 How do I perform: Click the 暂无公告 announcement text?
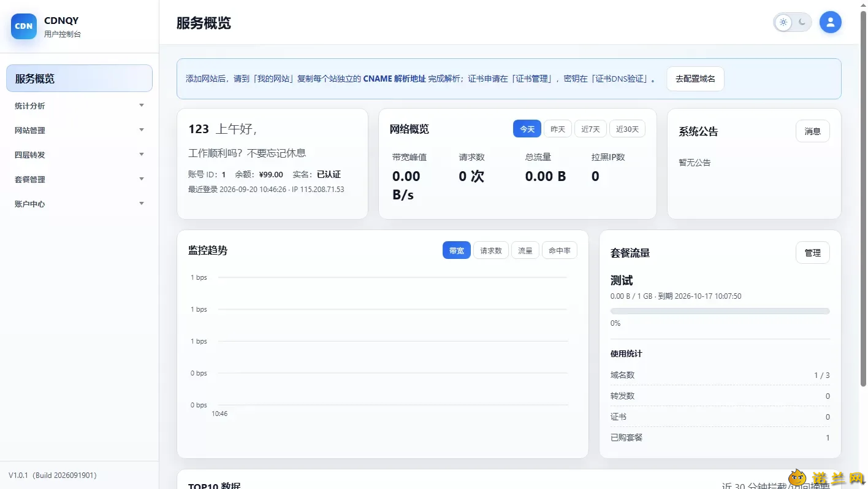(695, 163)
